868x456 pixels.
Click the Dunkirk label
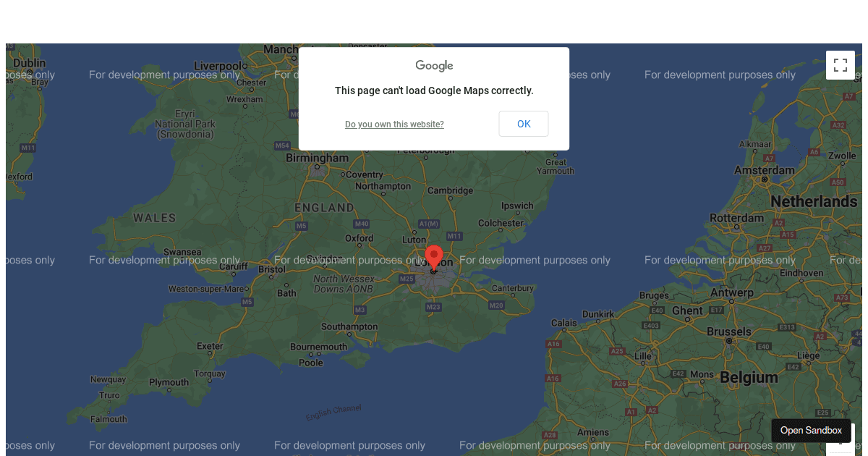coord(598,314)
